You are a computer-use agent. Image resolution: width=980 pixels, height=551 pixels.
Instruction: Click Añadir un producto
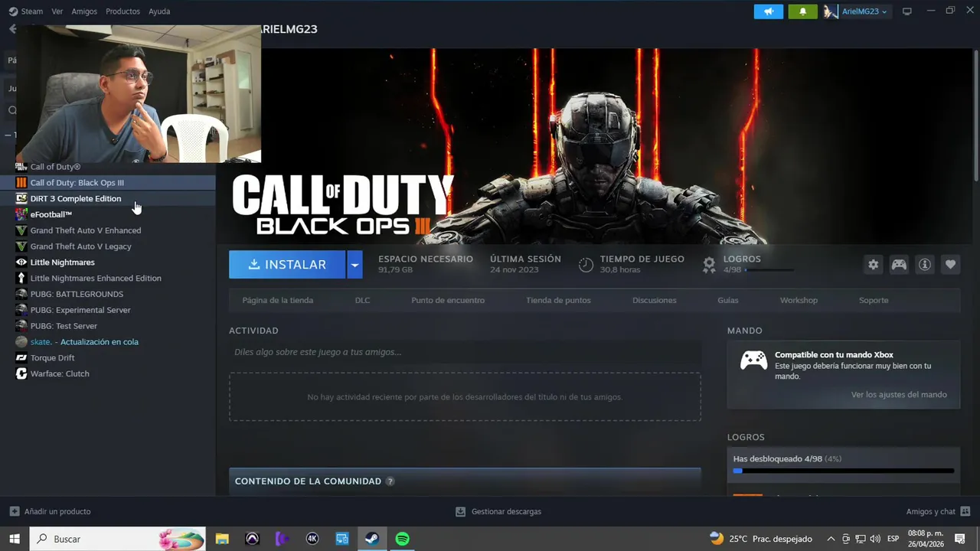click(50, 511)
